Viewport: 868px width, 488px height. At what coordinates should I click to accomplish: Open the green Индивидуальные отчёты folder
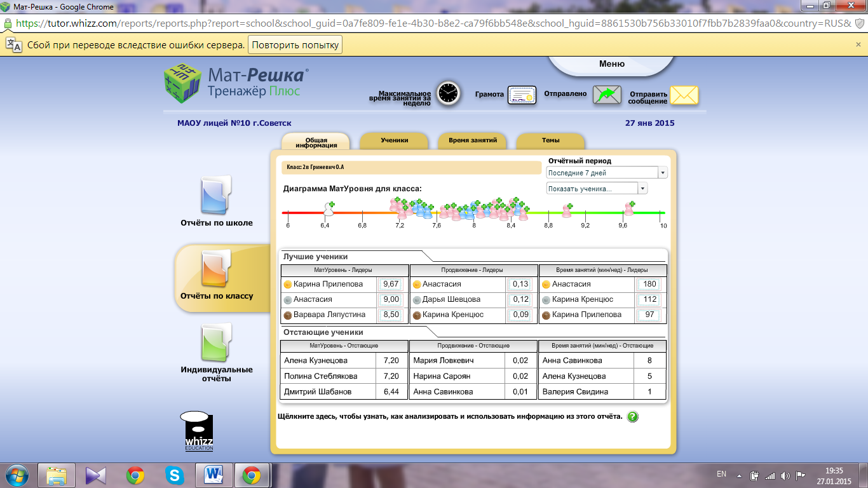click(x=216, y=342)
